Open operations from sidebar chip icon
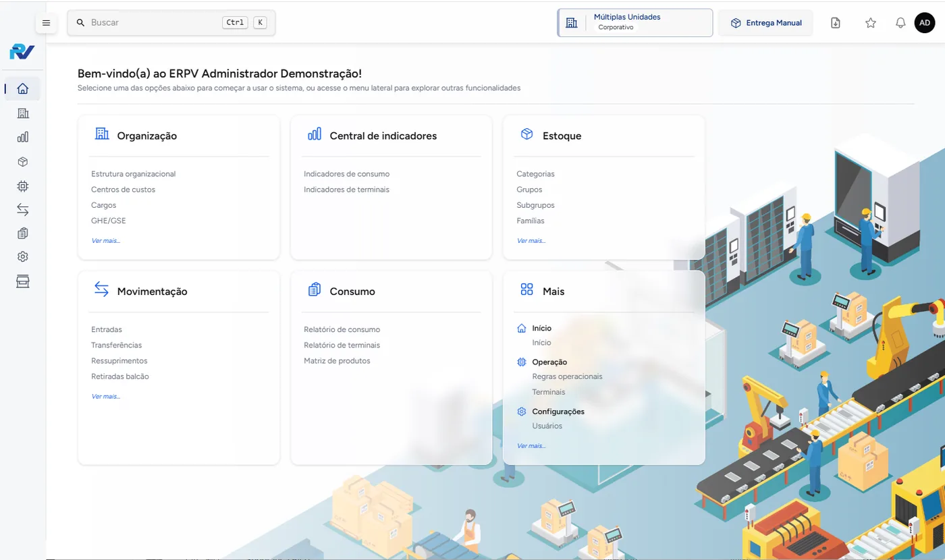This screenshot has height=560, width=945. [23, 186]
